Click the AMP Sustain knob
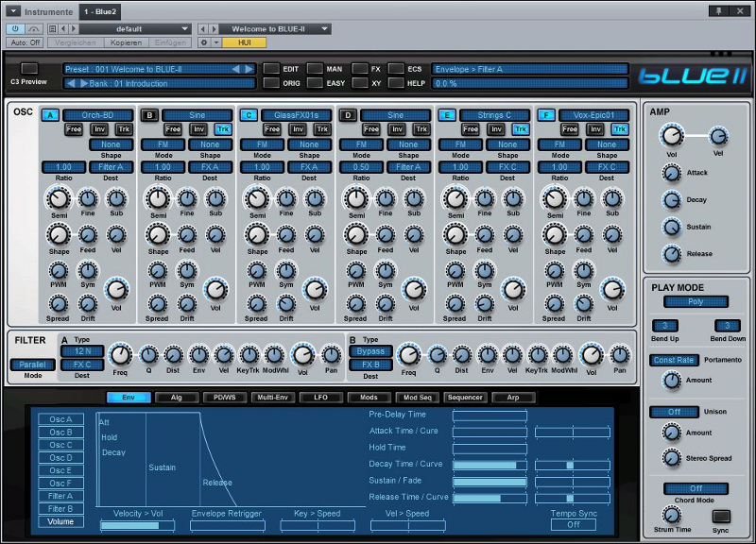Image resolution: width=756 pixels, height=544 pixels. click(x=671, y=227)
